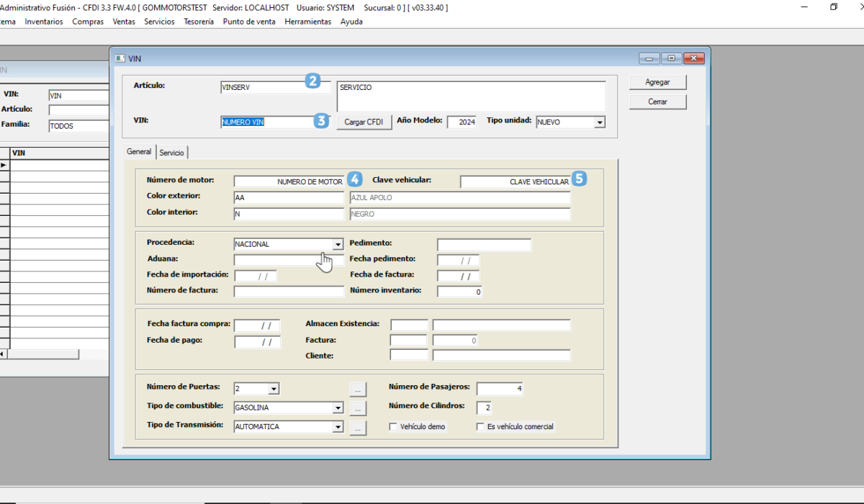The height and width of the screenshot is (504, 864).
Task: Minimize the VIN dialog window
Action: 649,58
